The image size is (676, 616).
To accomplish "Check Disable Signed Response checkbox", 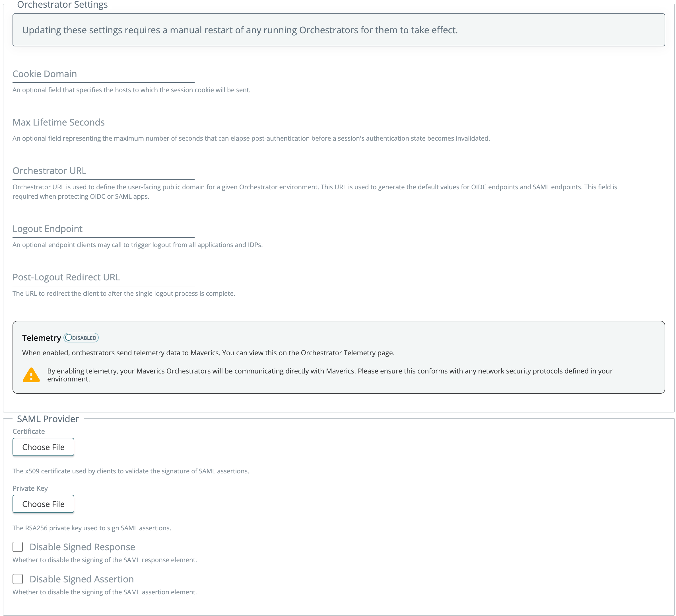I will point(18,547).
